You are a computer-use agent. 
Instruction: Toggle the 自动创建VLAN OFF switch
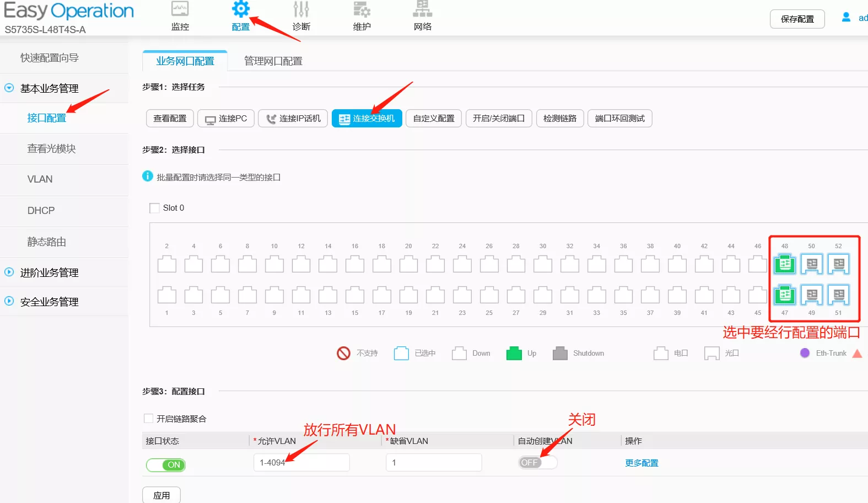[x=537, y=463]
